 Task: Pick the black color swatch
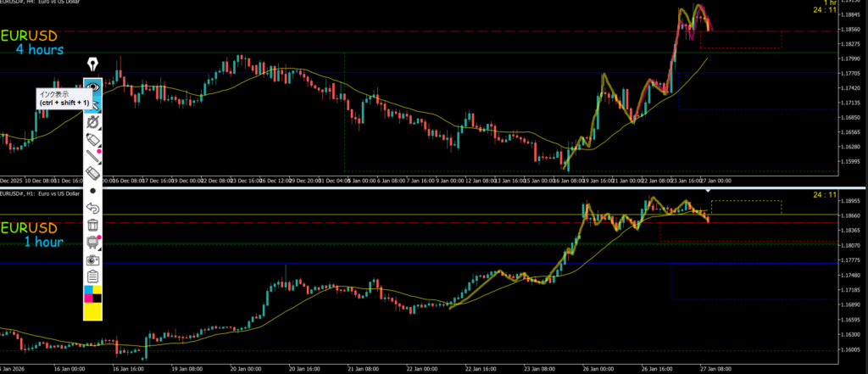pyautogui.click(x=97, y=299)
